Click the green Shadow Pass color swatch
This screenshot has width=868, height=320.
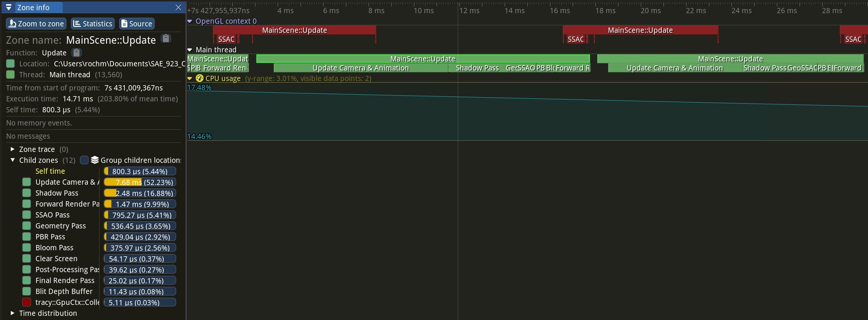(x=26, y=193)
